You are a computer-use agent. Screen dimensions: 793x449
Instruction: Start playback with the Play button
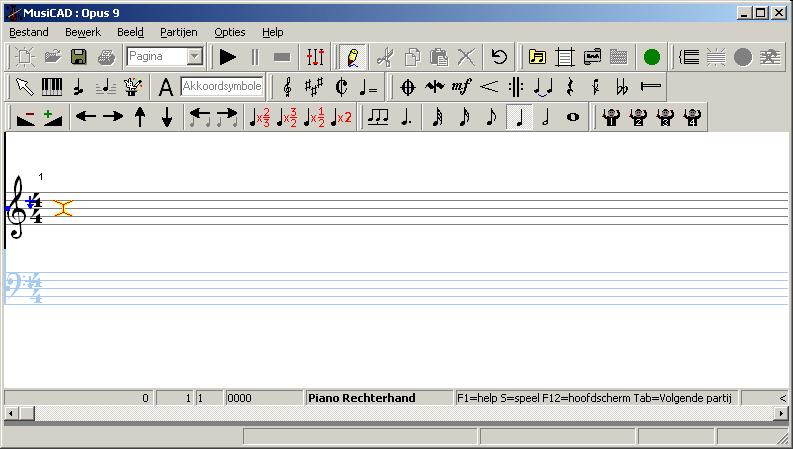coord(228,57)
